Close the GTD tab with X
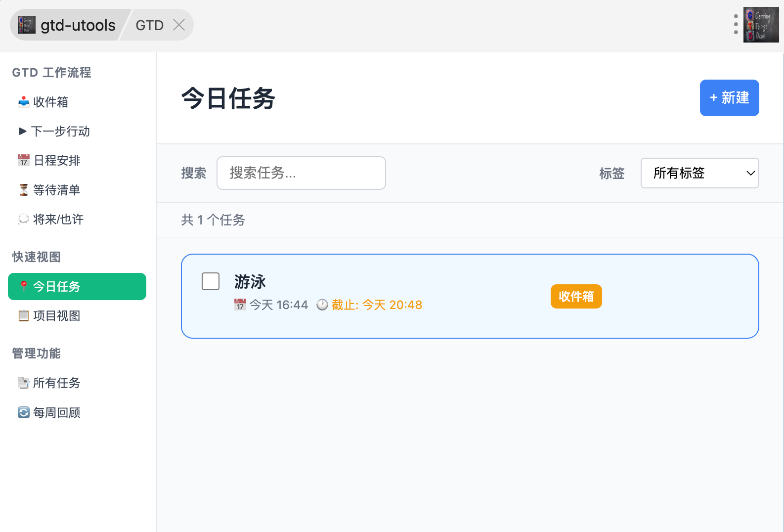 179,25
